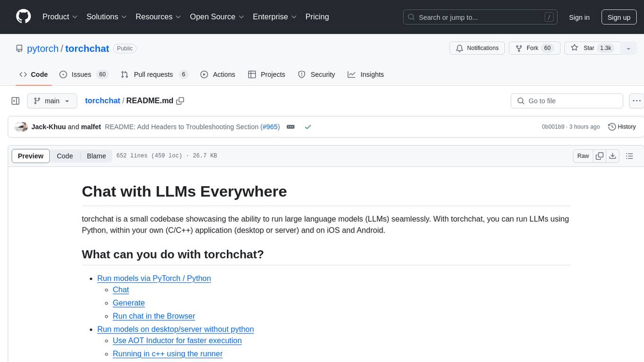
Task: Open the Projects tab
Action: tap(267, 74)
